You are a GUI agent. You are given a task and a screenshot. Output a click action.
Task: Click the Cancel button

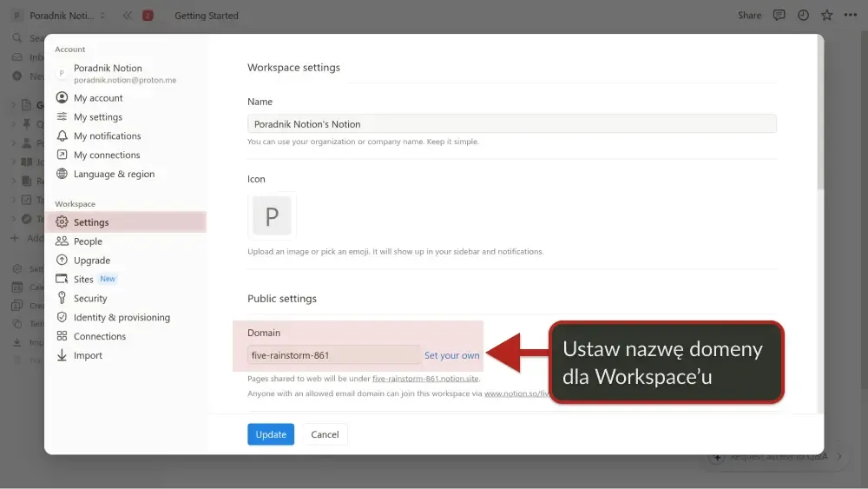pyautogui.click(x=325, y=434)
